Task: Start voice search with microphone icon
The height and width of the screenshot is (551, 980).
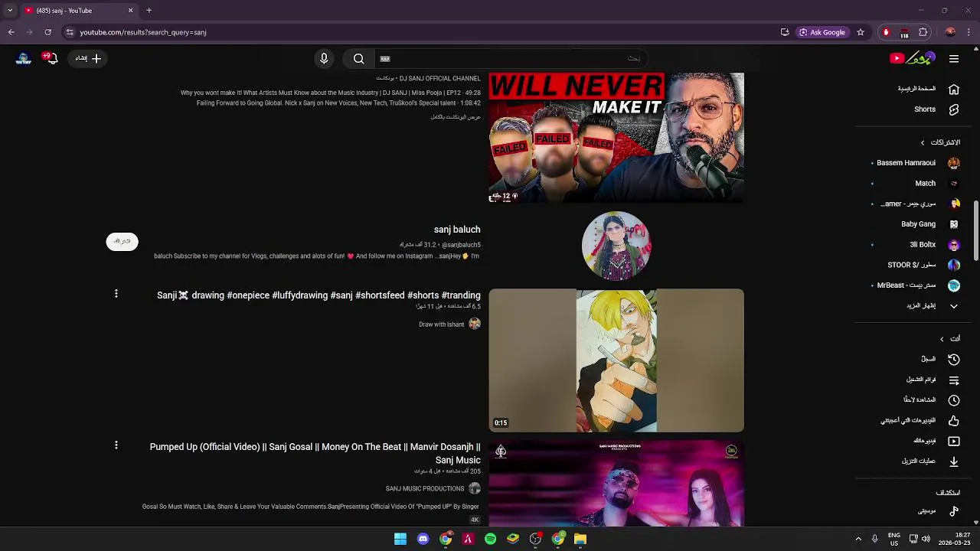Action: click(324, 59)
